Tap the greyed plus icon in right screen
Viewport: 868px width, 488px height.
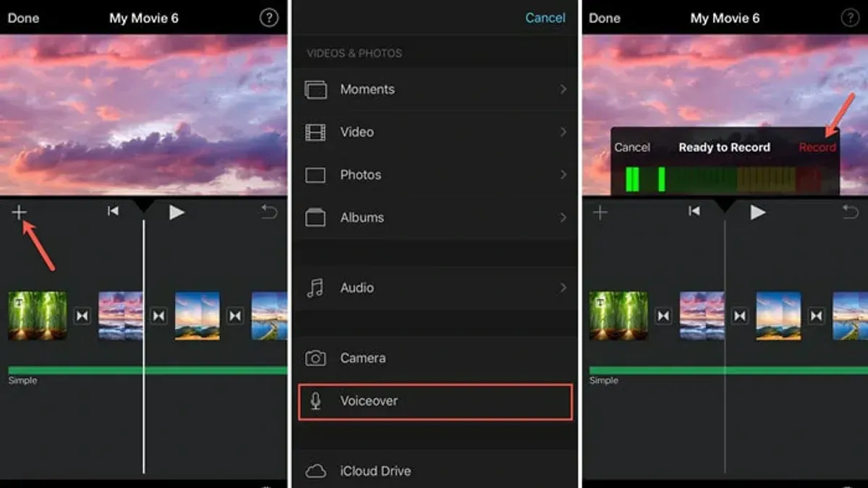[600, 212]
